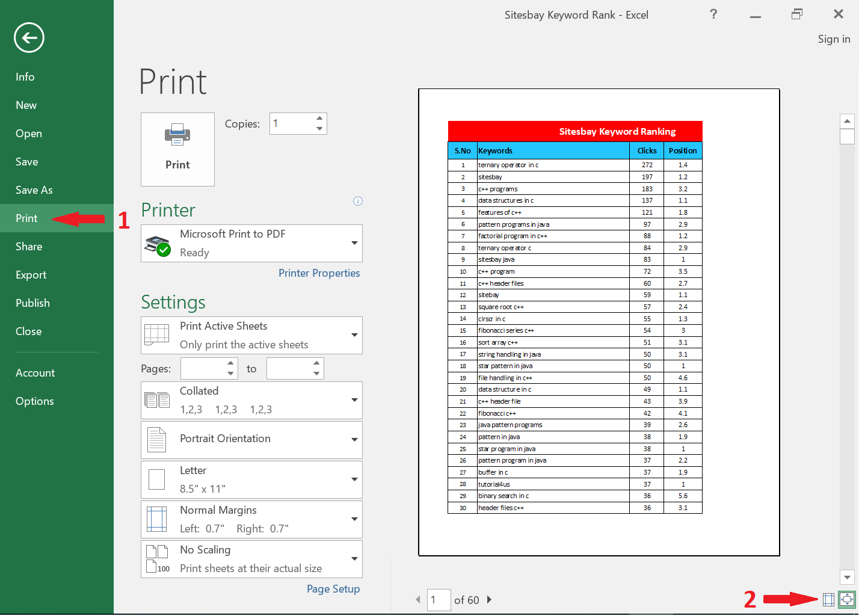This screenshot has height=616, width=859.
Task: Open Microsoft Print to PDF printer dropdown
Action: pyautogui.click(x=251, y=243)
